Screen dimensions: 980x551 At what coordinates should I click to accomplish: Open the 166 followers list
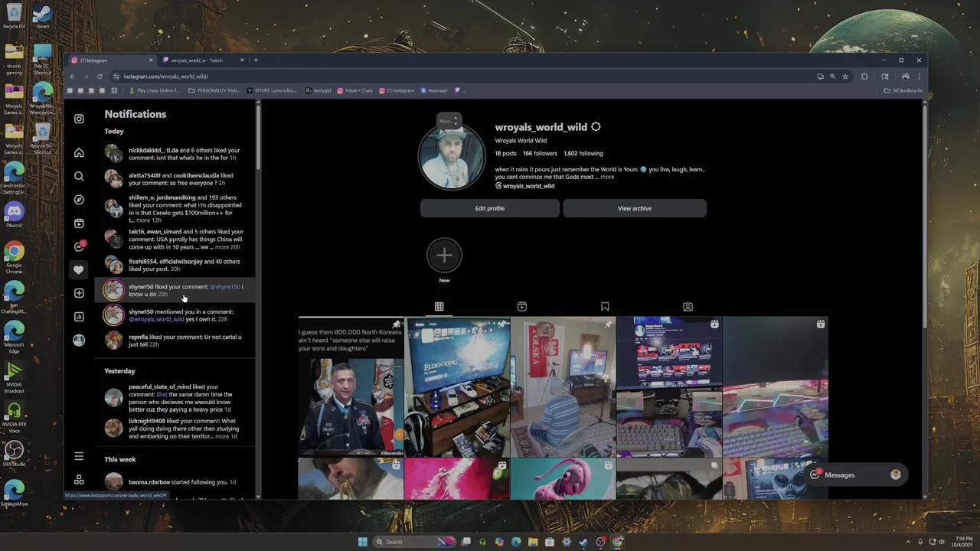point(540,153)
